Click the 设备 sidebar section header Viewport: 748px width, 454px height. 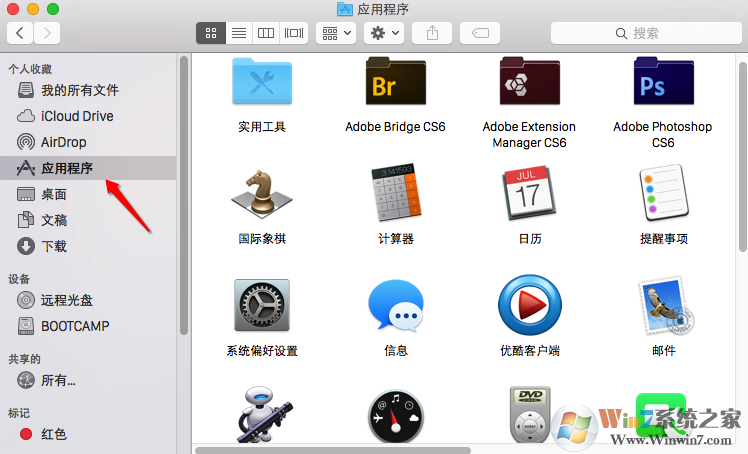coord(19,279)
